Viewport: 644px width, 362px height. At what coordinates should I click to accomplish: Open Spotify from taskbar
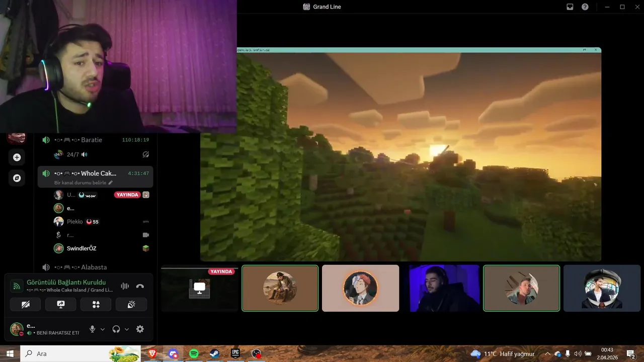pyautogui.click(x=194, y=353)
